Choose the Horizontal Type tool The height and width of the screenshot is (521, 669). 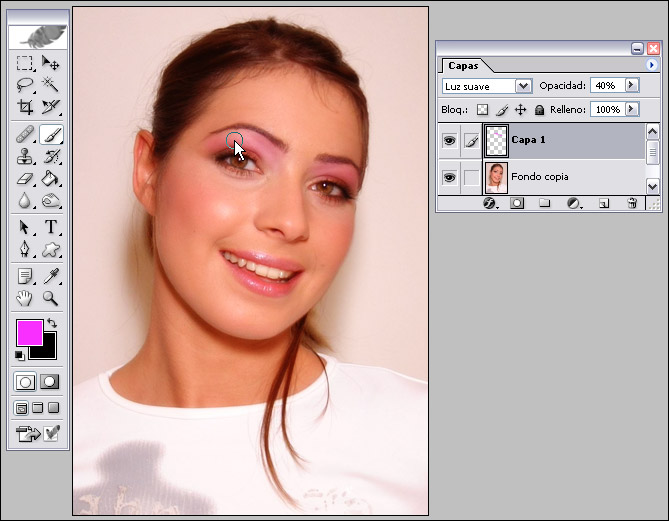(51, 227)
